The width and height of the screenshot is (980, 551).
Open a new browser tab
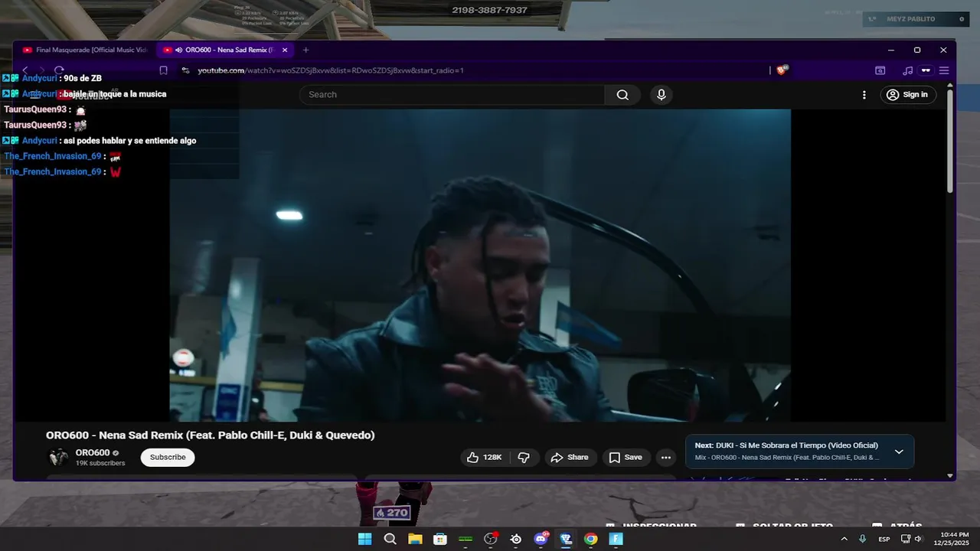tap(305, 50)
